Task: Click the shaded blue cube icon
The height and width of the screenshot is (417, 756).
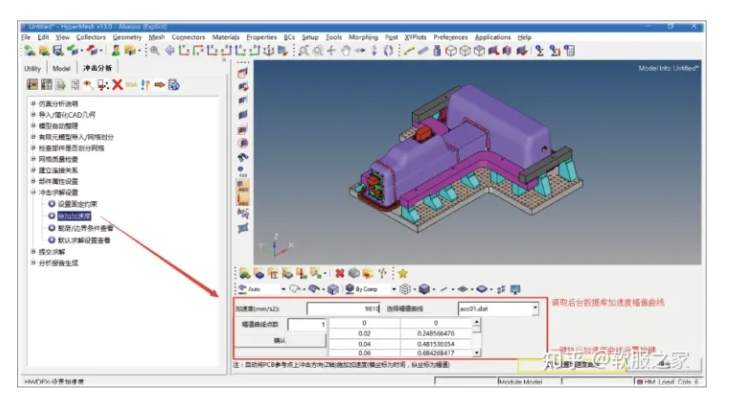Action: coord(424,289)
